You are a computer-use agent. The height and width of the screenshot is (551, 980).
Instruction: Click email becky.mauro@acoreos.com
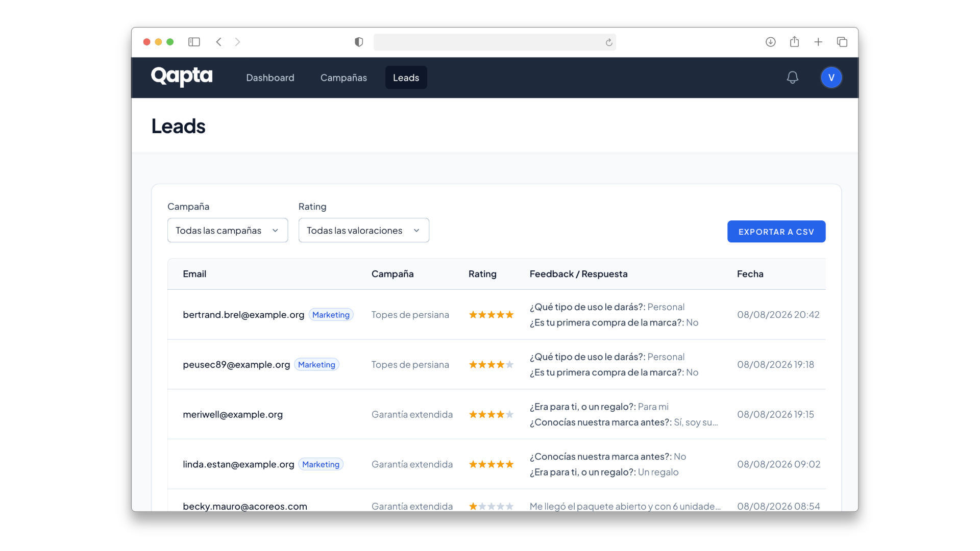pyautogui.click(x=245, y=506)
